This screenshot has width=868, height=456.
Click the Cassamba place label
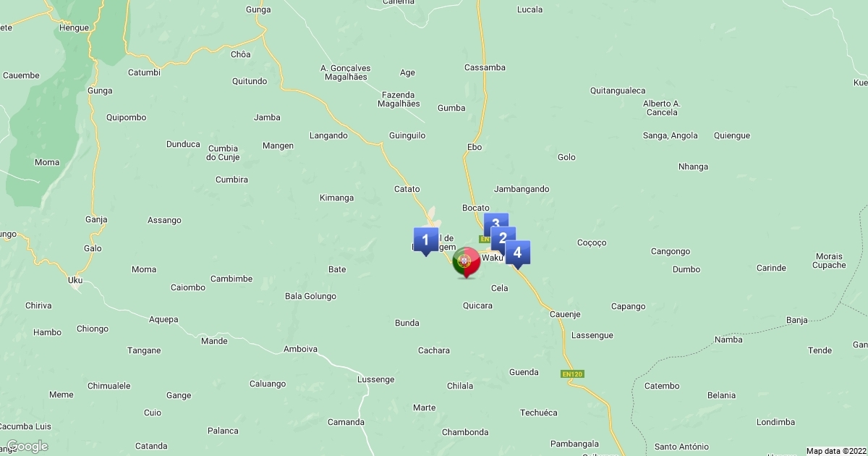pyautogui.click(x=485, y=67)
